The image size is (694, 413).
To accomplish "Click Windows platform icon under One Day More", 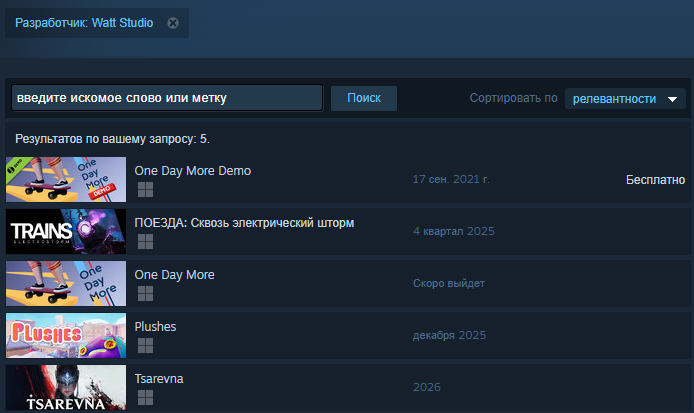I will [x=145, y=293].
